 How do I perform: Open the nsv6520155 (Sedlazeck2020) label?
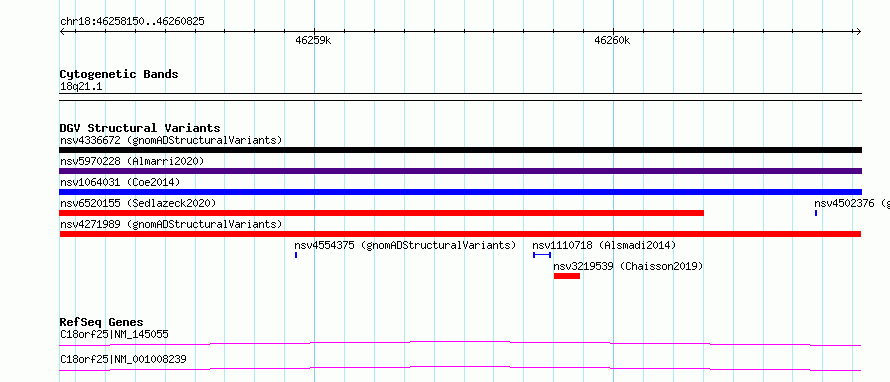pyautogui.click(x=138, y=203)
